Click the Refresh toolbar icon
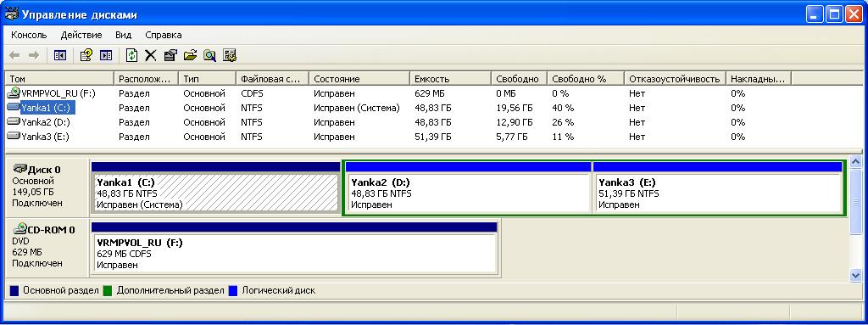868x325 pixels. (x=131, y=55)
